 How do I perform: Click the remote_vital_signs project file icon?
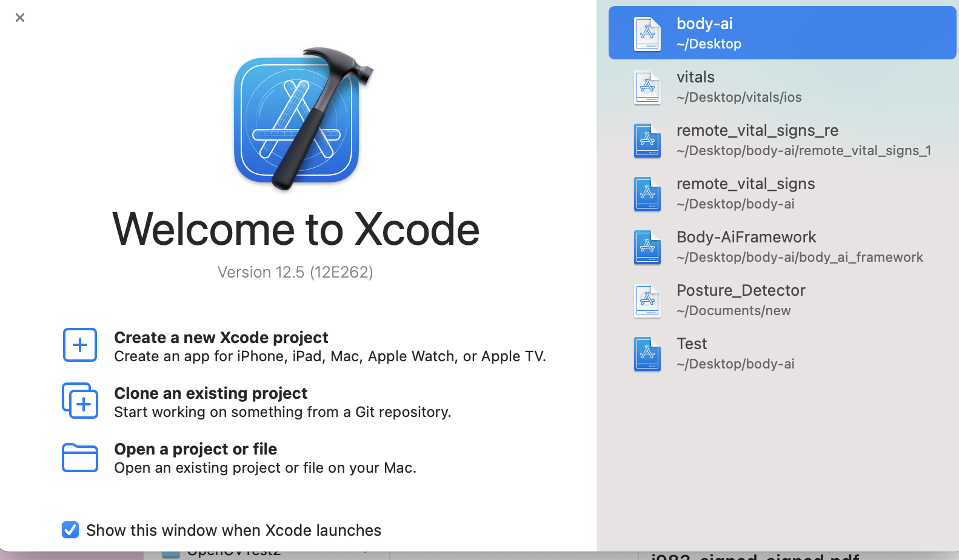pos(647,193)
